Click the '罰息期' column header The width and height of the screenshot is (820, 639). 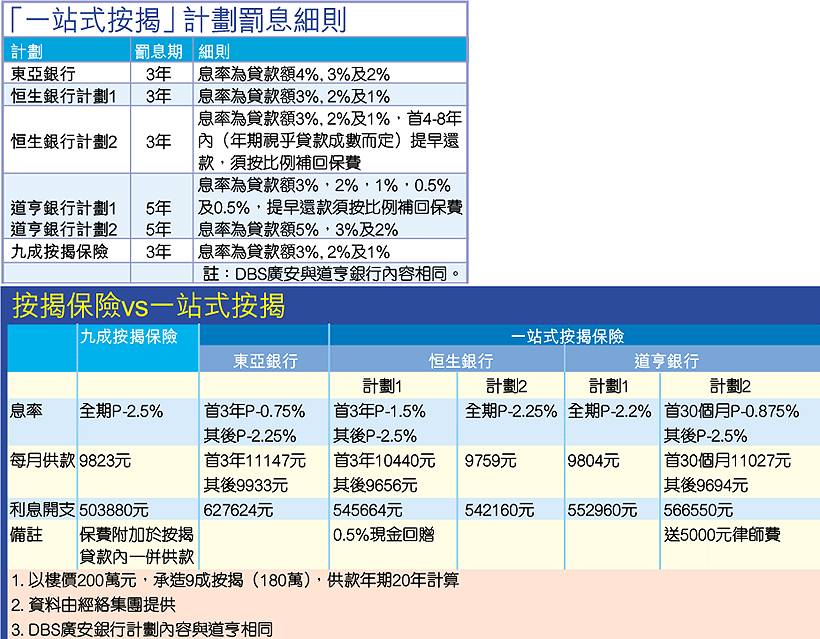point(158,51)
